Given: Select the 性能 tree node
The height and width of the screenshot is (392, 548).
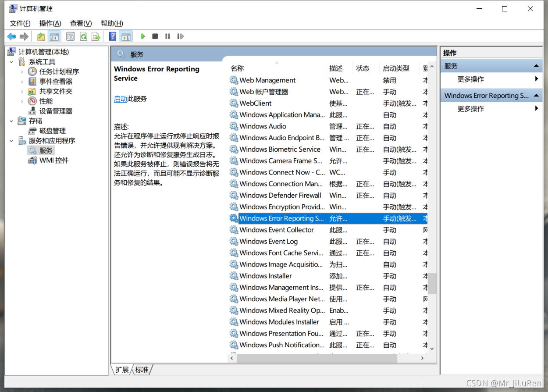Looking at the screenshot, I should (x=46, y=101).
